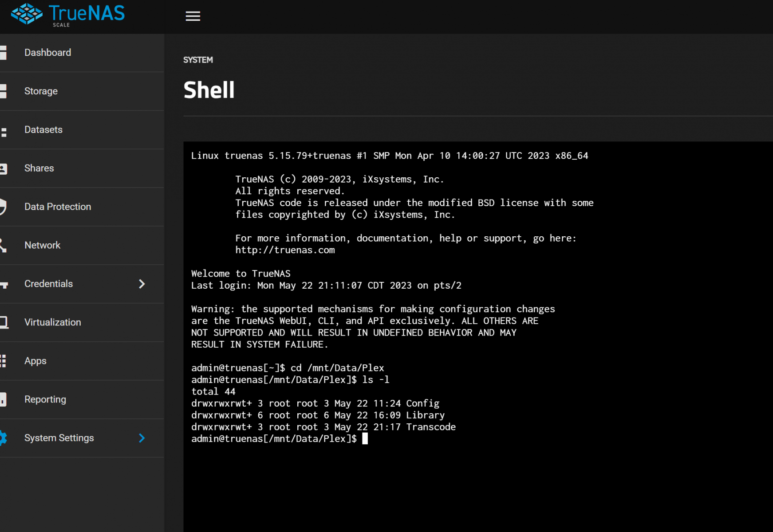View the Reporting page
Image resolution: width=773 pixels, height=532 pixels.
click(x=82, y=400)
